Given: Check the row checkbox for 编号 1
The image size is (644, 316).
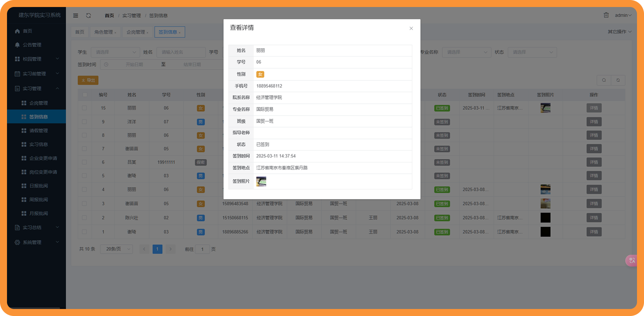Looking at the screenshot, I should click(84, 232).
